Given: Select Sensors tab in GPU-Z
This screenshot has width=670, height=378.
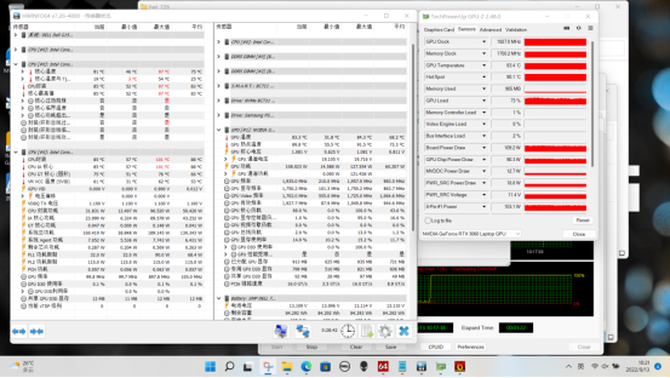Looking at the screenshot, I should (x=467, y=29).
